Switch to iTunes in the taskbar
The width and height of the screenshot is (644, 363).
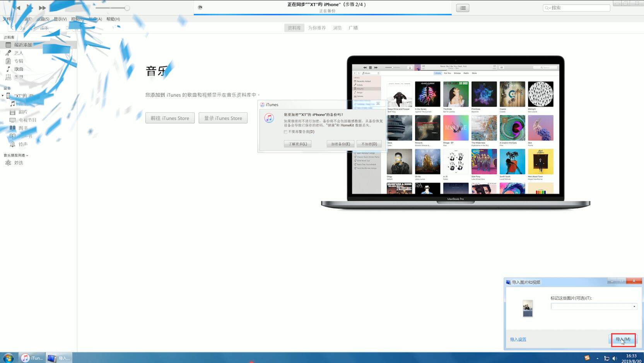click(x=32, y=358)
